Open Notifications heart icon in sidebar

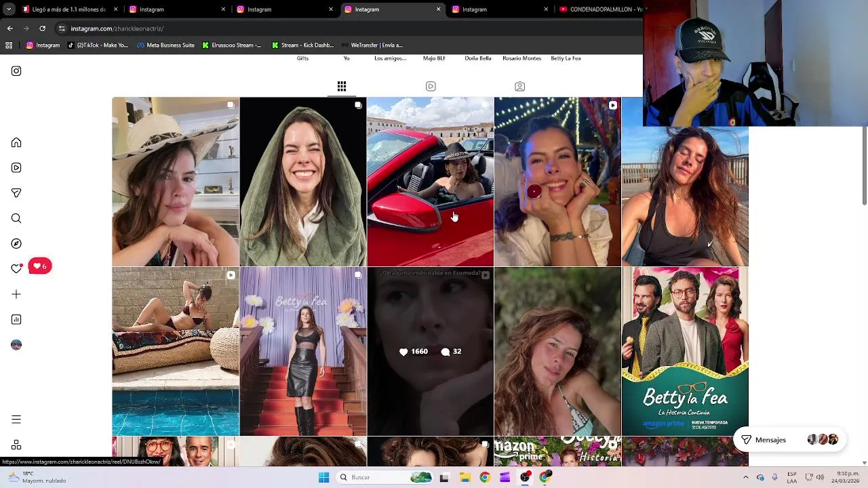[x=16, y=268]
